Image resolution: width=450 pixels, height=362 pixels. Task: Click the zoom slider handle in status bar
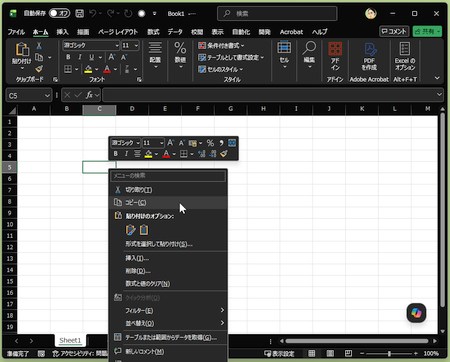point(389,353)
